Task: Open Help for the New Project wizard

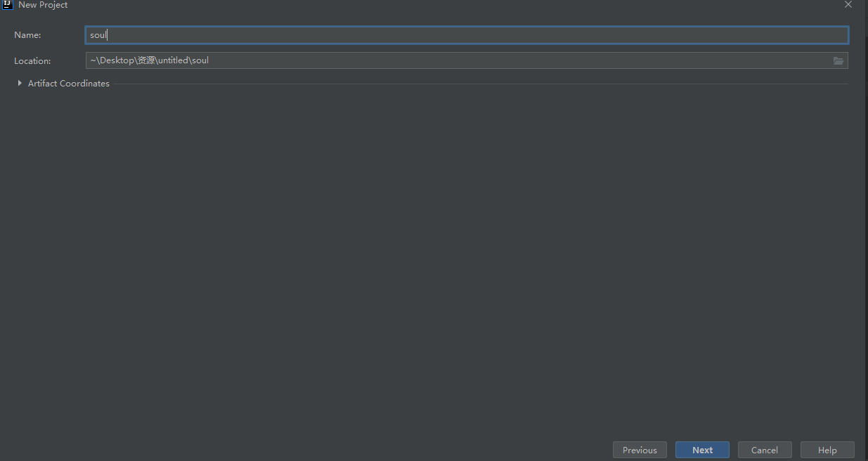Action: [827, 450]
